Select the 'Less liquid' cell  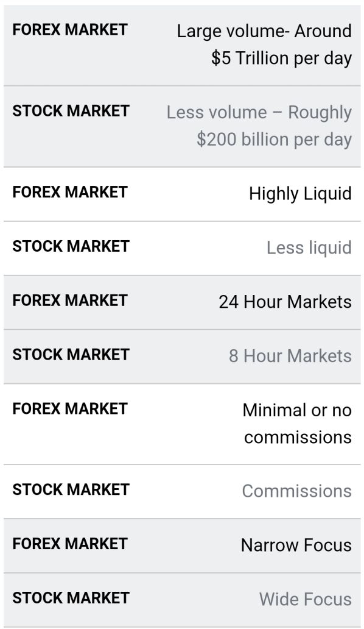(309, 248)
